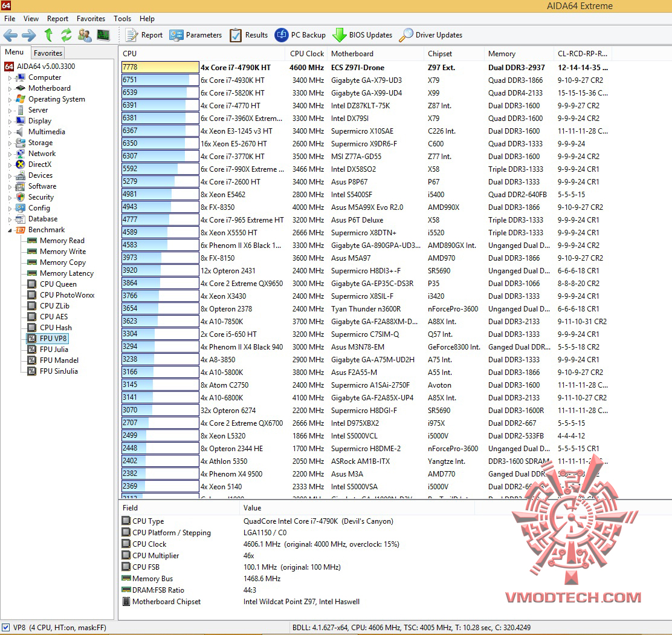Image resolution: width=672 pixels, height=635 pixels.
Task: Expand the Storage tree node
Action: (x=10, y=143)
